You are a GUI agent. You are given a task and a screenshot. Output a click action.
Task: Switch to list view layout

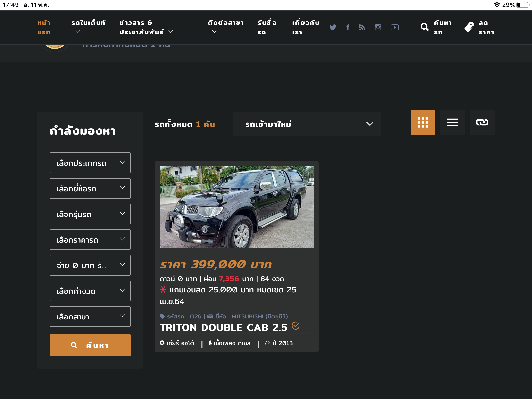coord(452,122)
